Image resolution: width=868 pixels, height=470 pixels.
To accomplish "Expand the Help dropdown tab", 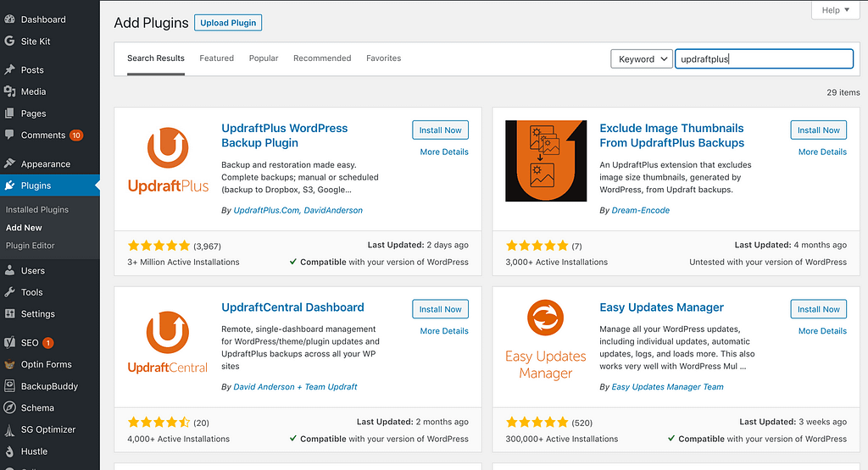I will click(835, 10).
